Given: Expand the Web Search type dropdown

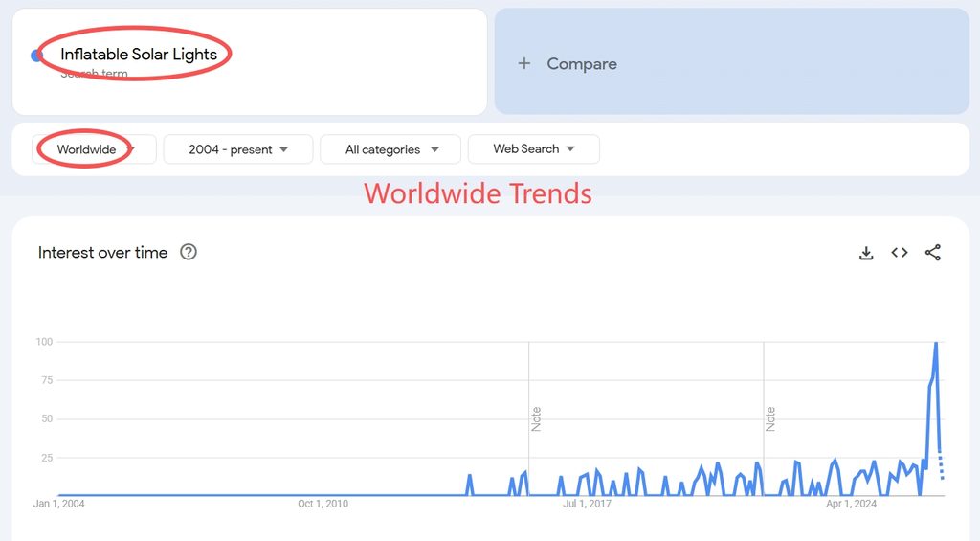Looking at the screenshot, I should pos(534,148).
